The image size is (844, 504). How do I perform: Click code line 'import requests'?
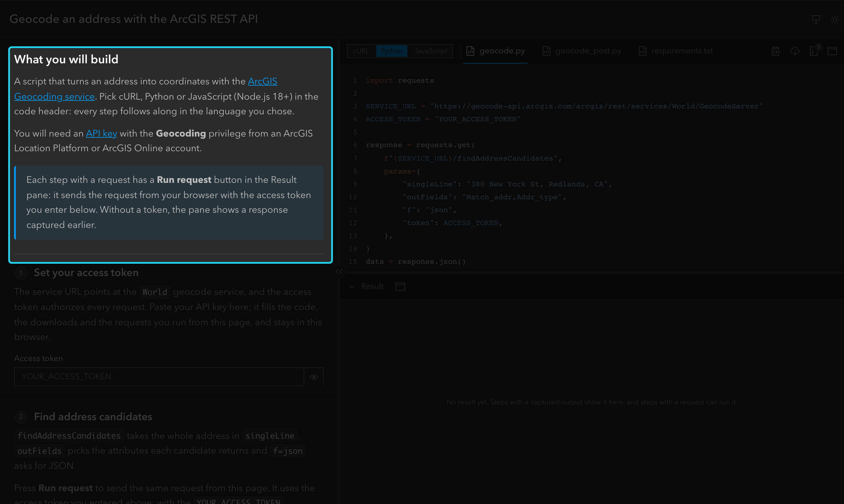(400, 81)
